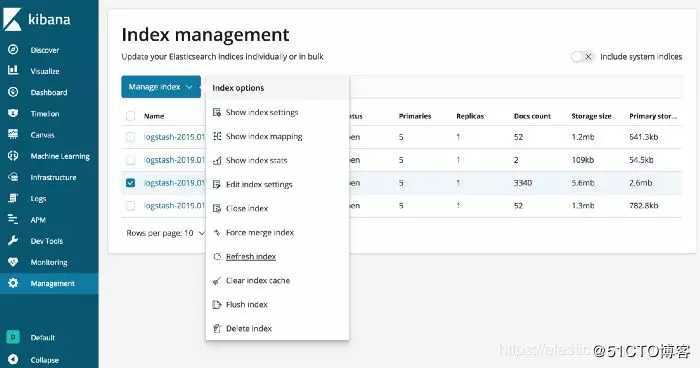This screenshot has width=700, height=368.
Task: Open Logs icon in sidebar
Action: coord(13,198)
